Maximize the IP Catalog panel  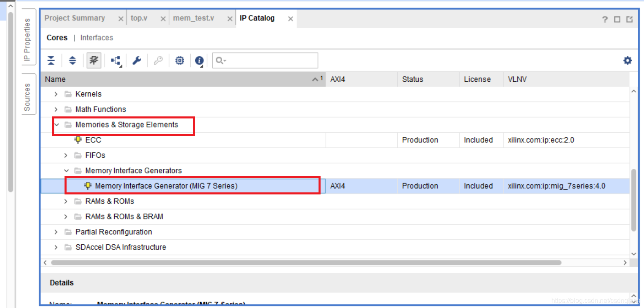(617, 19)
